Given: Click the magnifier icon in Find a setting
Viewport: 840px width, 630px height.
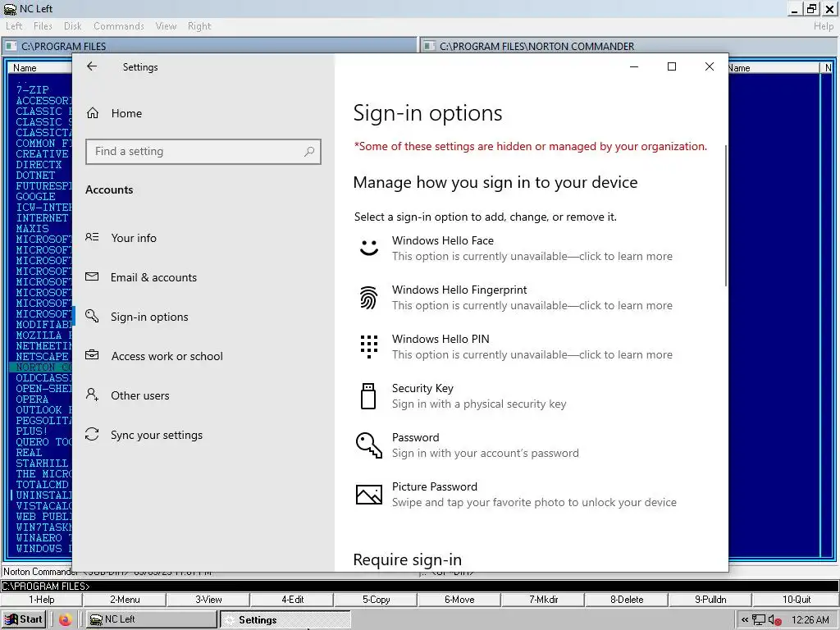Looking at the screenshot, I should (309, 152).
